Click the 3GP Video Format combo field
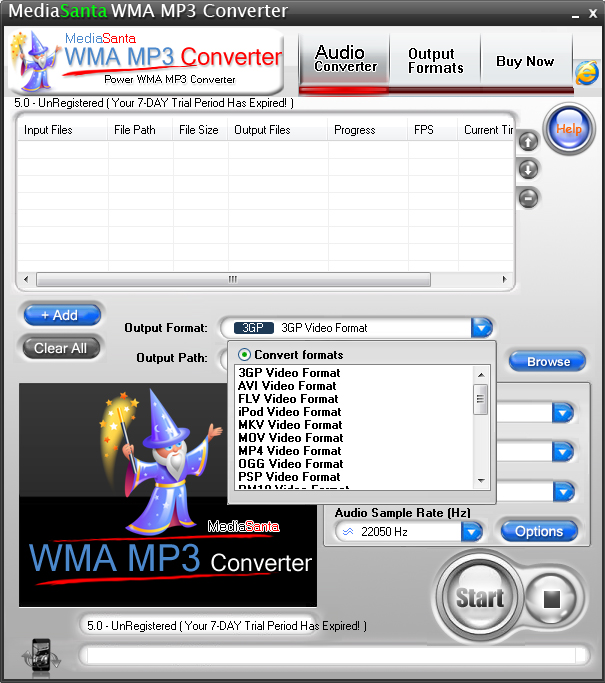 point(356,328)
